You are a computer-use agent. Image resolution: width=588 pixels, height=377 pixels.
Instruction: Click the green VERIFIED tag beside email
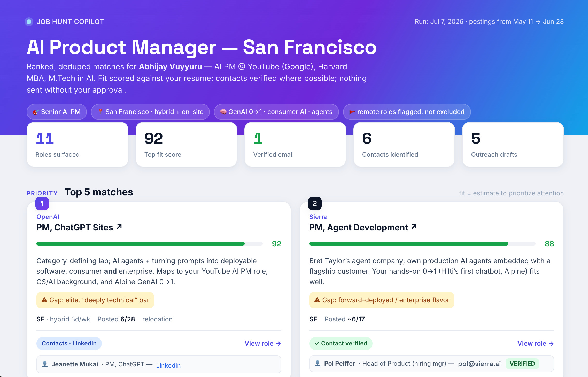pos(522,364)
